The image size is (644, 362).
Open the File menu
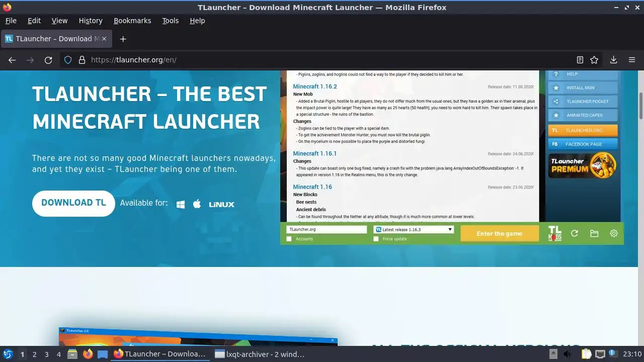(11, 21)
